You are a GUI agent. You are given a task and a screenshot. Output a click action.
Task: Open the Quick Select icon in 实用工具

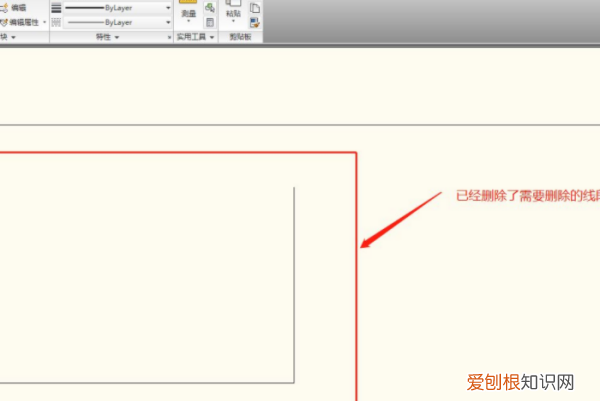pos(210,7)
